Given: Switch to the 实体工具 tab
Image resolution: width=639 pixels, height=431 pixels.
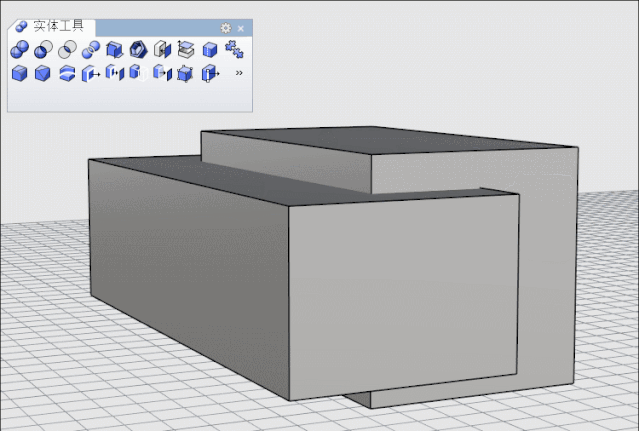Looking at the screenshot, I should click(x=51, y=26).
